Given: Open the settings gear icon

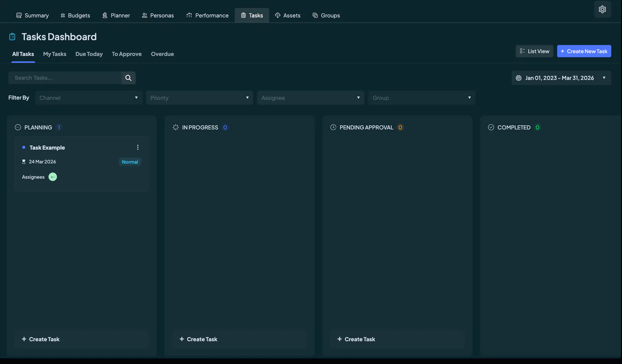Looking at the screenshot, I should point(602,9).
